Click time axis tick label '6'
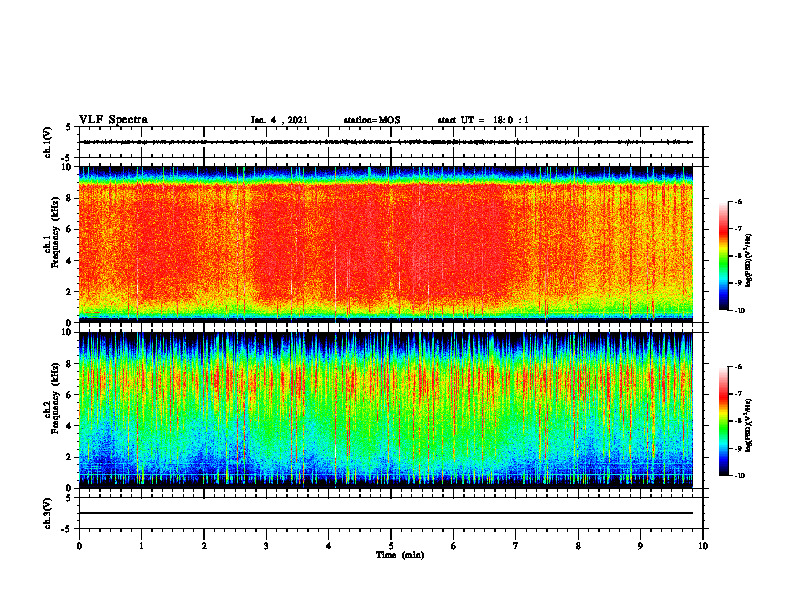The height and width of the screenshot is (612, 792). (454, 546)
